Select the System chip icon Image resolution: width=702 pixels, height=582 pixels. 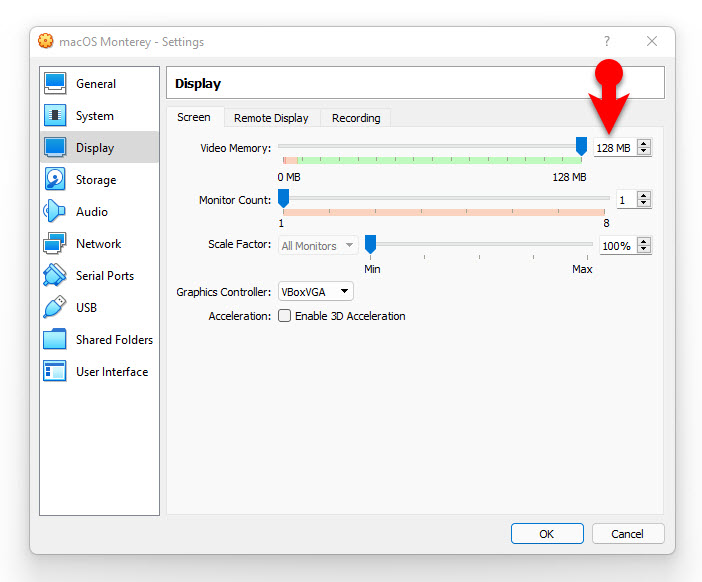pos(55,116)
